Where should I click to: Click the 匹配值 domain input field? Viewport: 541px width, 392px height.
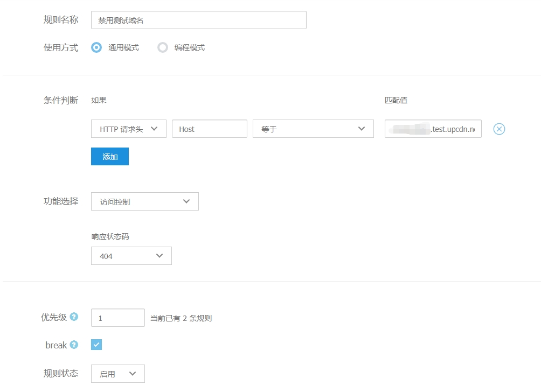pos(433,129)
